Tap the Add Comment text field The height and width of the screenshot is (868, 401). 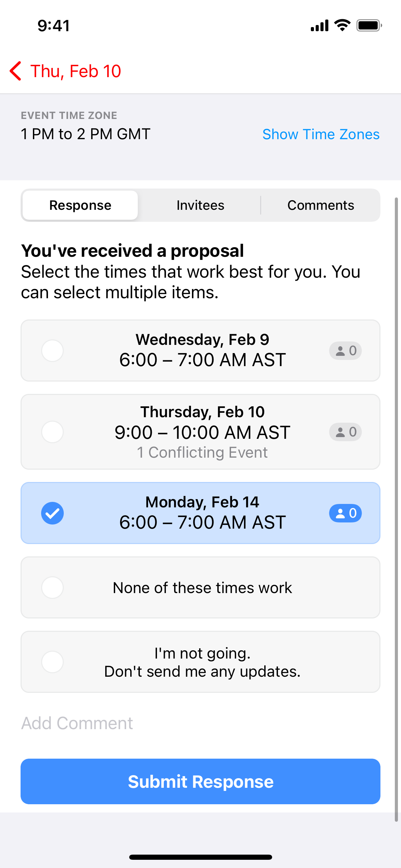pyautogui.click(x=137, y=723)
